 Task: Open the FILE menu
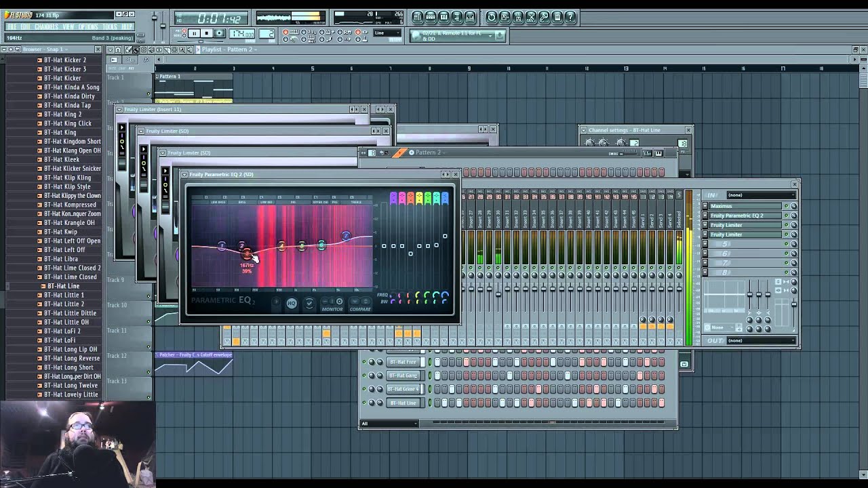coord(12,27)
